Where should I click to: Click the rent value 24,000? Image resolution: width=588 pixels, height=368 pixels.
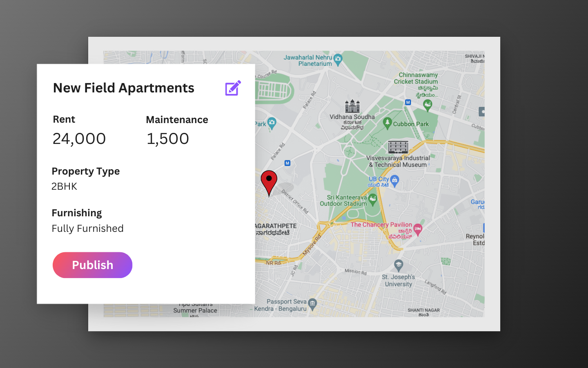(x=79, y=139)
